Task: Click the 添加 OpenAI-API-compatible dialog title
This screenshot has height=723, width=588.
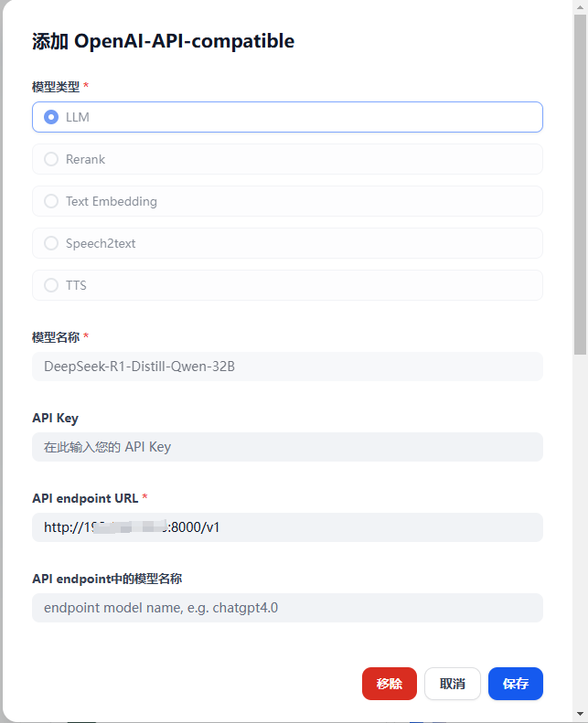Action: (x=164, y=41)
